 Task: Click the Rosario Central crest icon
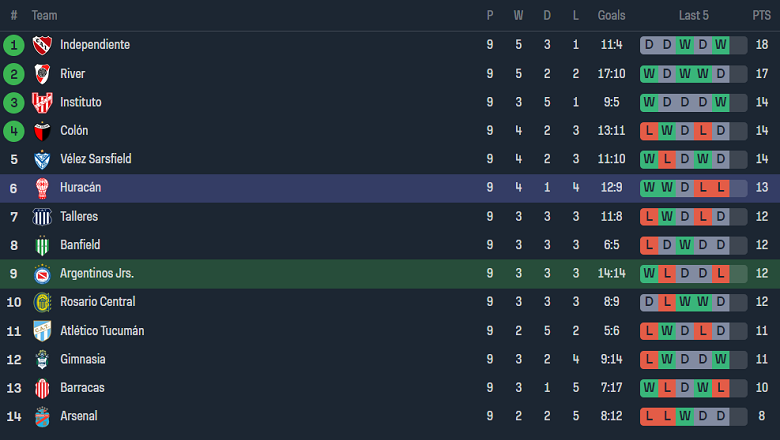coord(42,302)
